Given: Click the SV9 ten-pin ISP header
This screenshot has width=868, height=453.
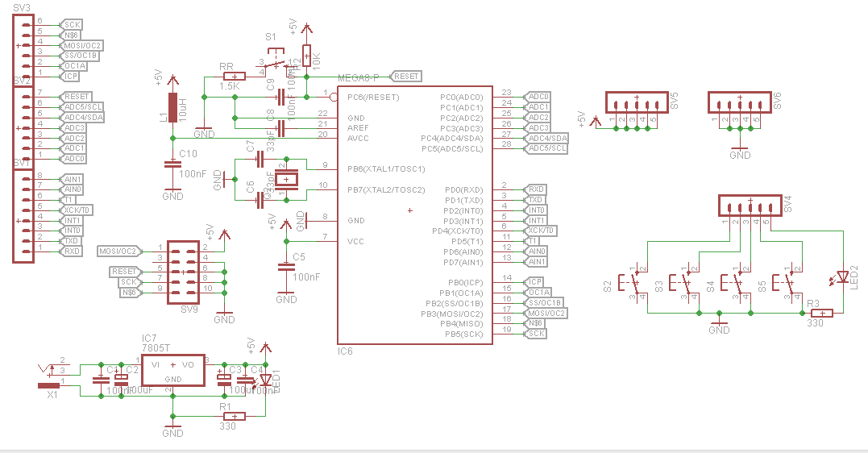Looking at the screenshot, I should (183, 272).
